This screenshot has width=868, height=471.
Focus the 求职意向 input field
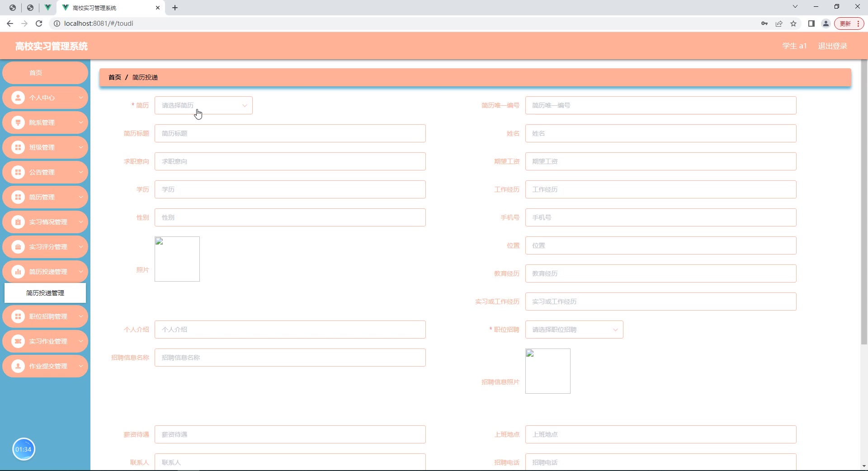tap(290, 161)
